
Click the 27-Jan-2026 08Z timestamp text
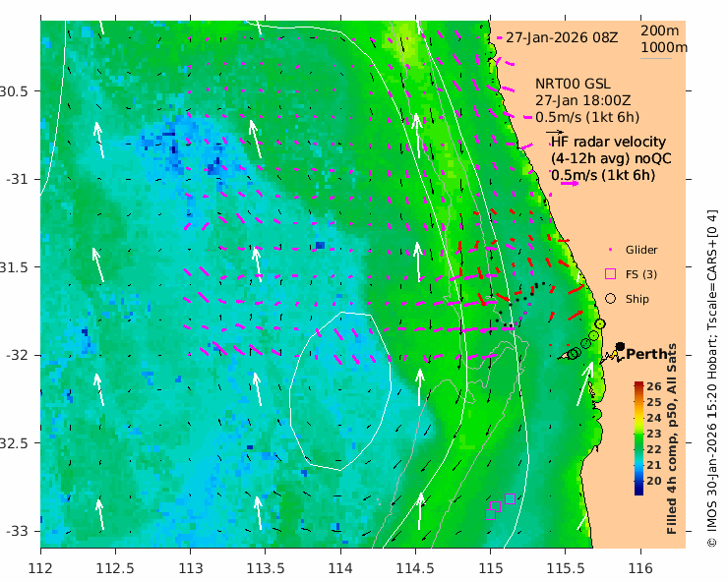pos(562,37)
